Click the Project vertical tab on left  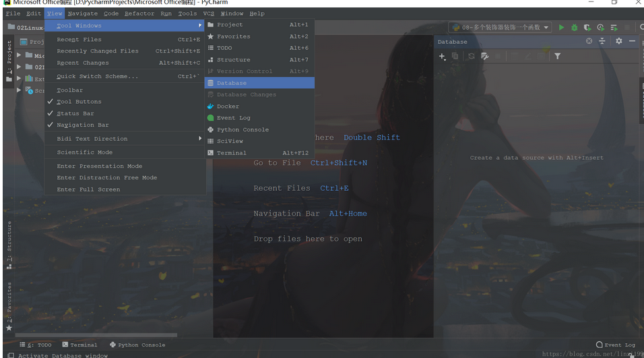pos(9,61)
